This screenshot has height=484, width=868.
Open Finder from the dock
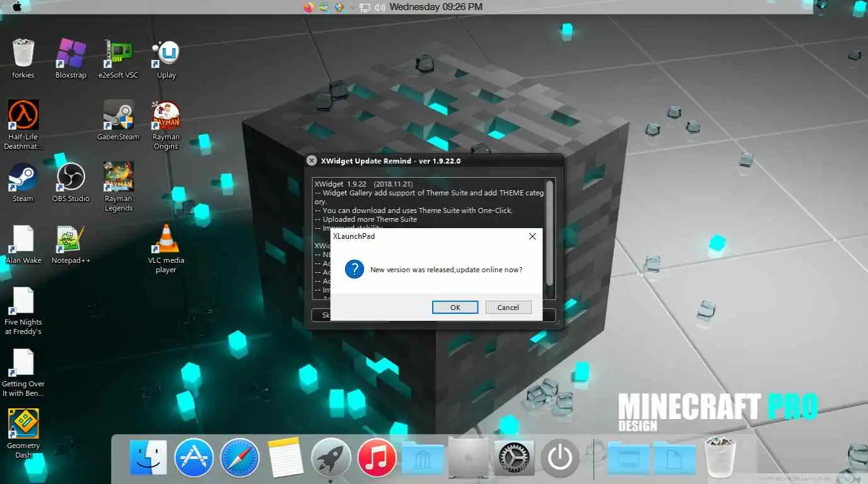(148, 458)
